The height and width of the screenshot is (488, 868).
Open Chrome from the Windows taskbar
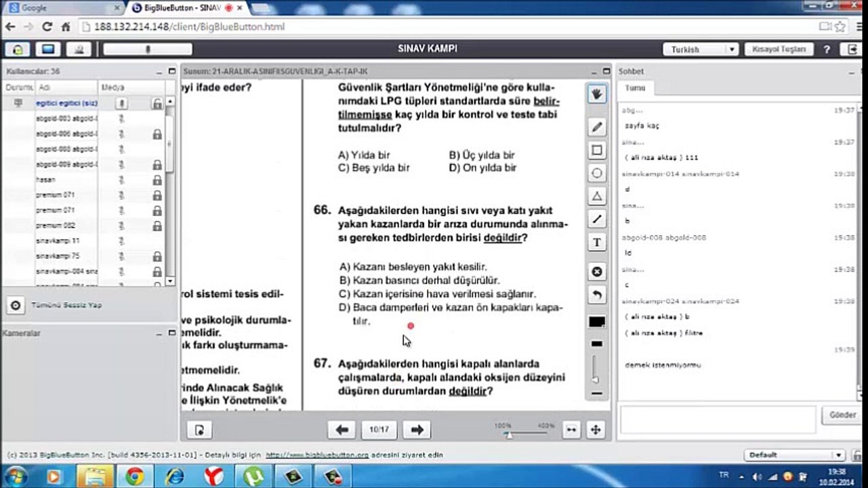tap(134, 476)
